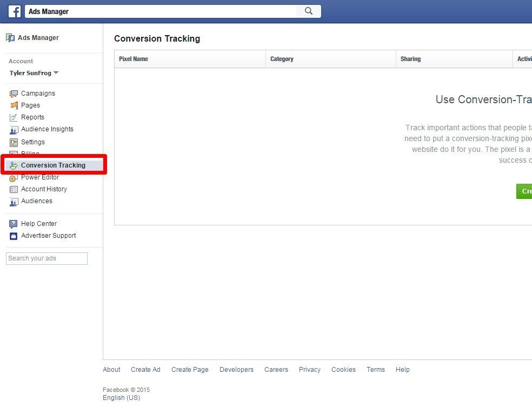Click the Campaigns sidebar icon
This screenshot has width=532, height=407.
pos(14,94)
